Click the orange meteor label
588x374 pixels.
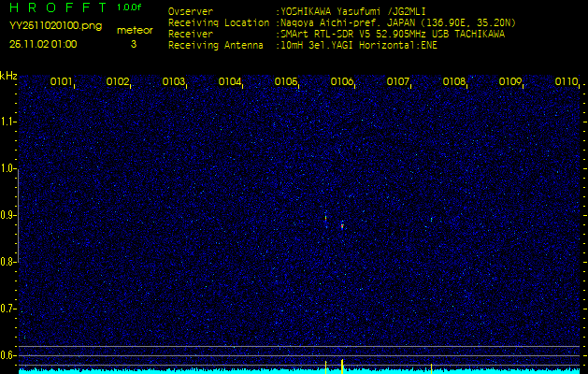[x=134, y=30]
